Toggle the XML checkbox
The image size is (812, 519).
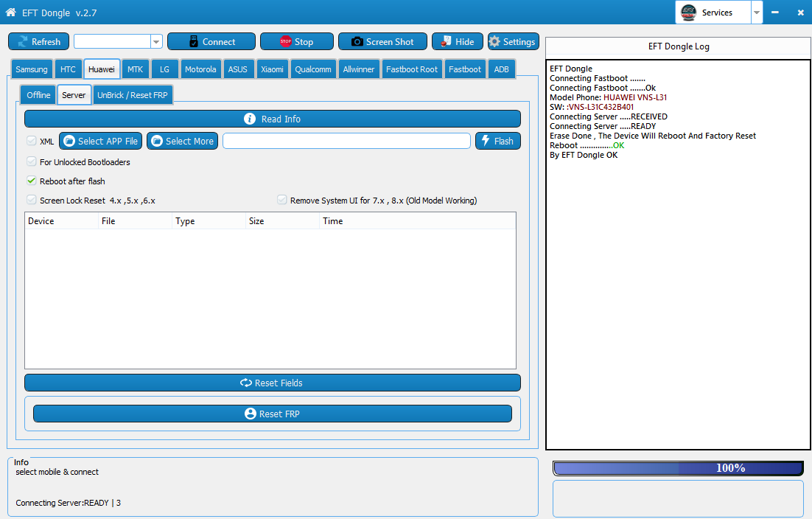[x=32, y=141]
